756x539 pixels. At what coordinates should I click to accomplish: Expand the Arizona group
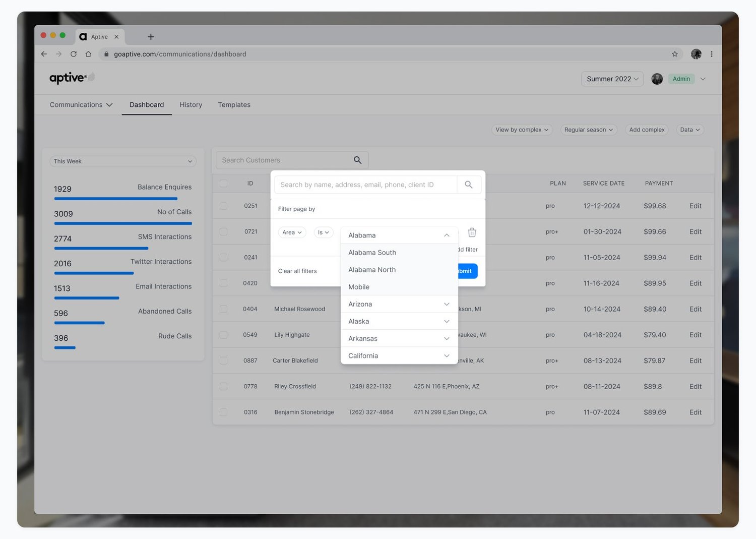click(x=399, y=304)
